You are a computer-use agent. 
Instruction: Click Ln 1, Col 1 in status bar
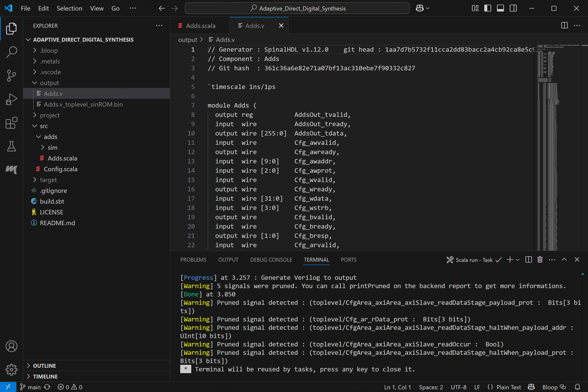click(397, 387)
